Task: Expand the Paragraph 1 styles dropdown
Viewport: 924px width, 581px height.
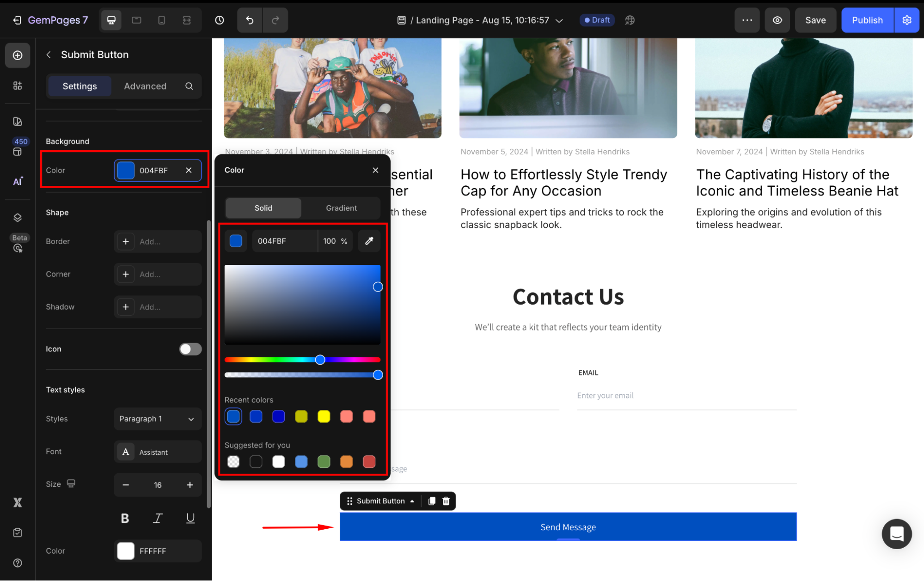Action: tap(157, 419)
